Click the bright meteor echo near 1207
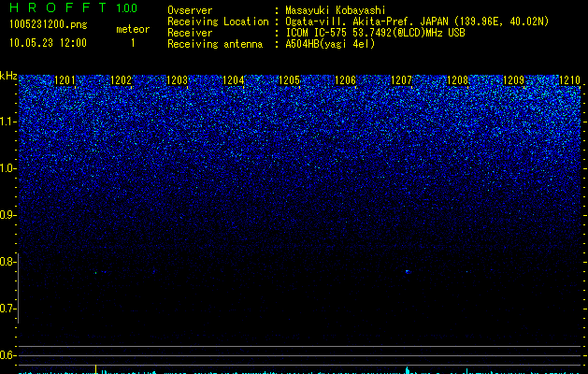This screenshot has height=374, width=588. [x=408, y=271]
